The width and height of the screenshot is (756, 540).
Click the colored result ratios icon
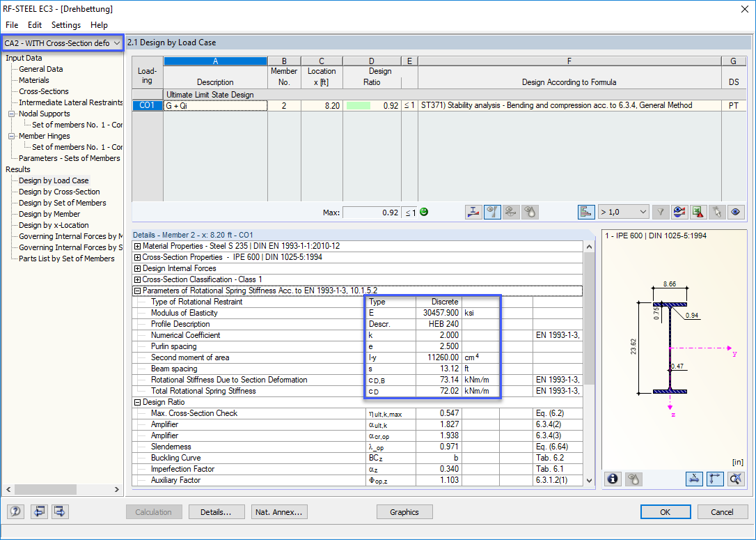click(679, 212)
